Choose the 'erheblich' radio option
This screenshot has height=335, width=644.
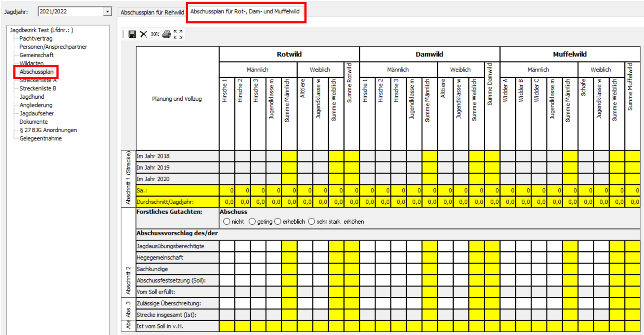[278, 222]
